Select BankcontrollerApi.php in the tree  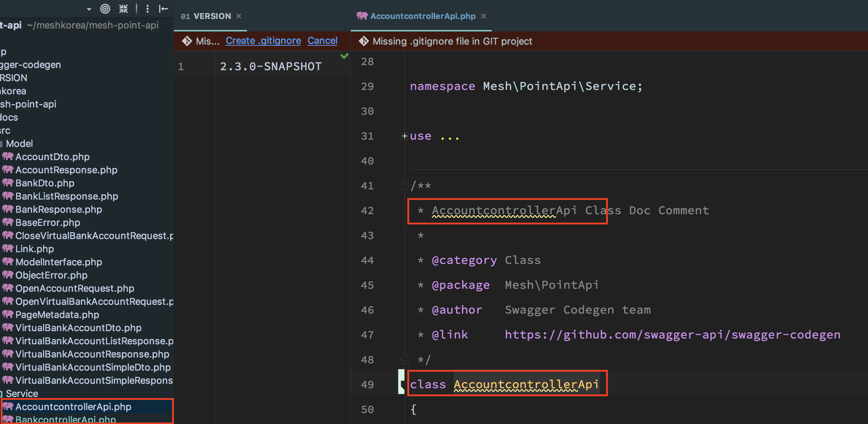click(x=65, y=419)
